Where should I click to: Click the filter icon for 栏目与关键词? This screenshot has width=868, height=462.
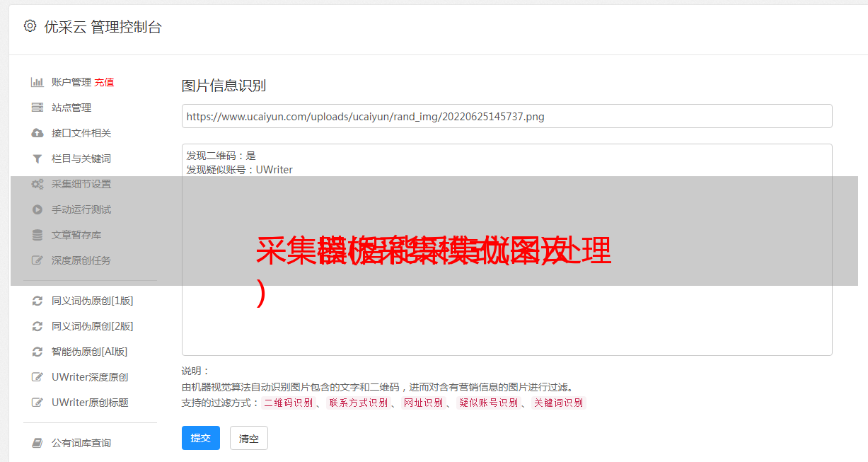[37, 158]
